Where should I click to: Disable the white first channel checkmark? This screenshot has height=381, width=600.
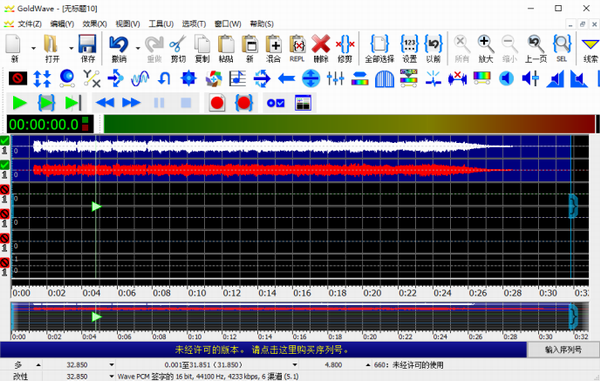point(5,141)
